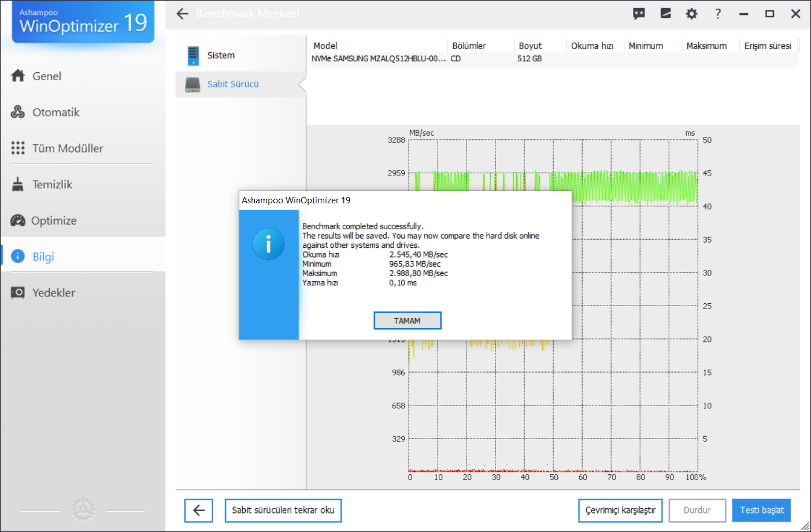811x532 pixels.
Task: Click the skin/theme note icon in header
Action: pos(666,13)
